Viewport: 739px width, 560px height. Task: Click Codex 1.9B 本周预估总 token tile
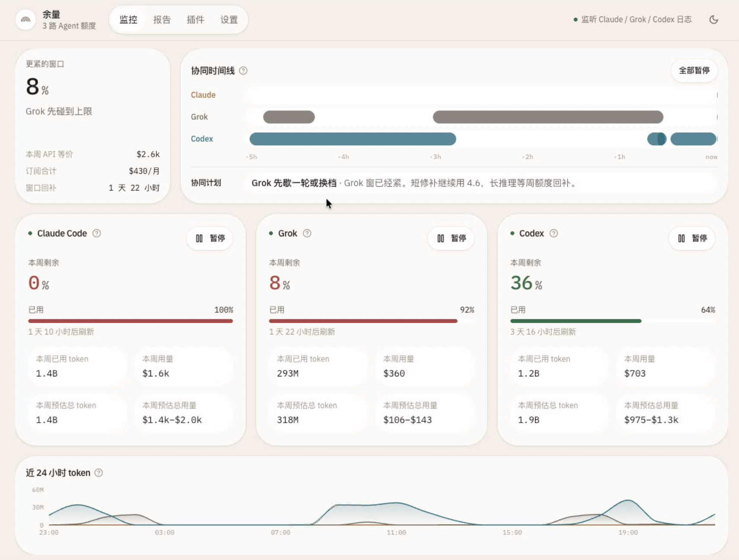coord(560,414)
